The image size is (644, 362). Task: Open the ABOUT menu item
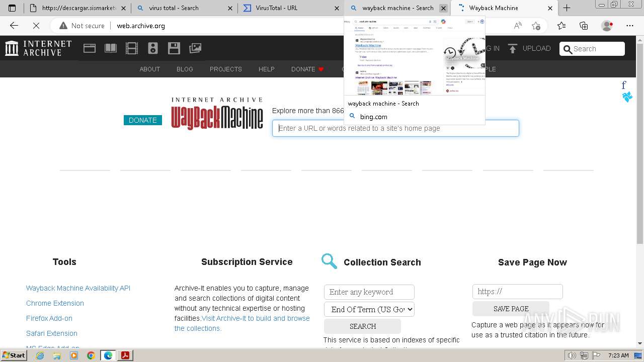(150, 69)
